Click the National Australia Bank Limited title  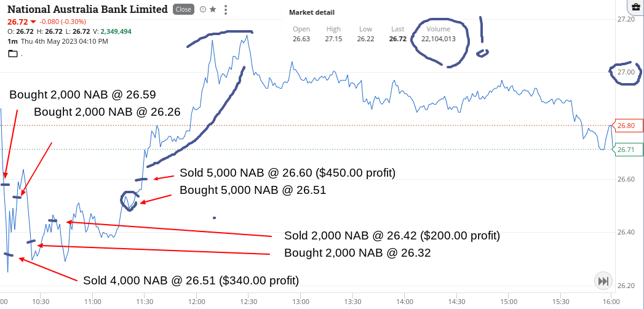coord(87,9)
